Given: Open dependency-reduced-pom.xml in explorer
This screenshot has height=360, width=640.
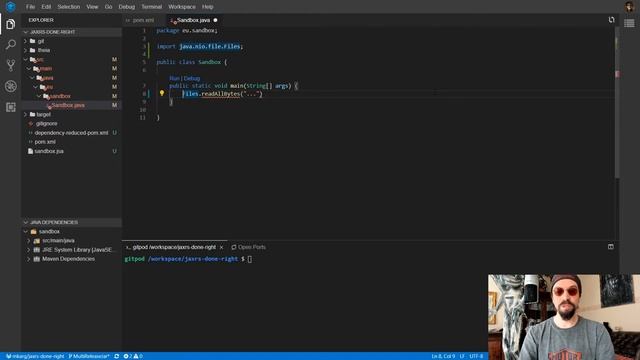Looking at the screenshot, I should (x=72, y=133).
